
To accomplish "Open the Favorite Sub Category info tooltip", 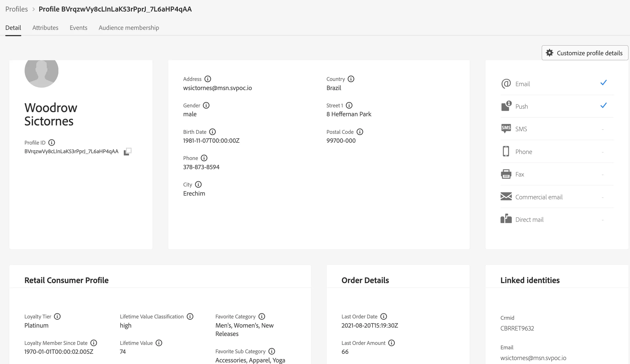I will (x=272, y=351).
